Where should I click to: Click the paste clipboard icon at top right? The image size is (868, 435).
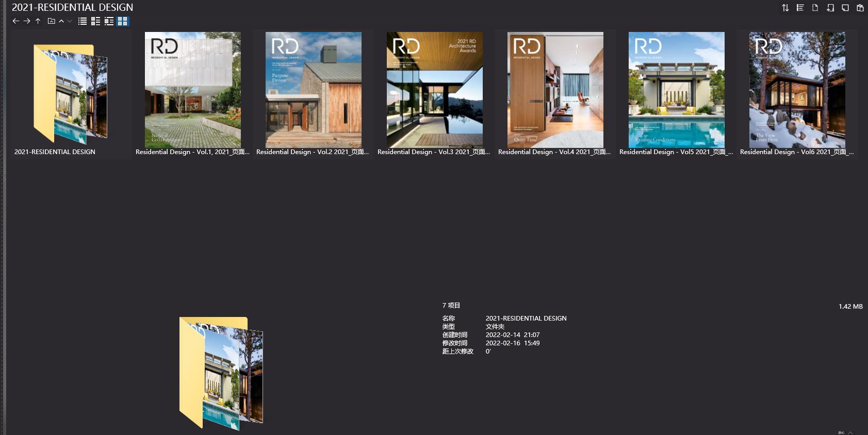(860, 8)
